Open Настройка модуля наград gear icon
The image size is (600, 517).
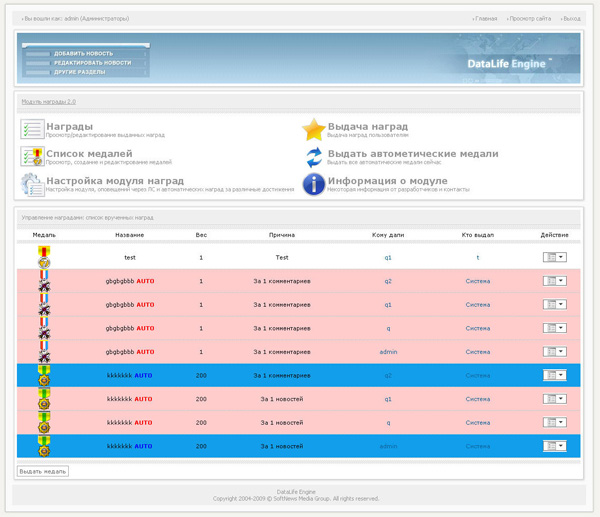[32, 184]
